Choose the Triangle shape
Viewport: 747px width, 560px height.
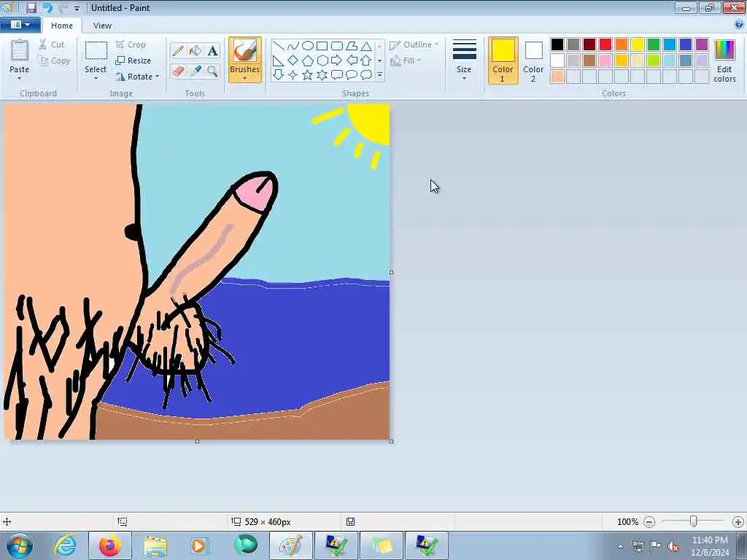coord(366,46)
